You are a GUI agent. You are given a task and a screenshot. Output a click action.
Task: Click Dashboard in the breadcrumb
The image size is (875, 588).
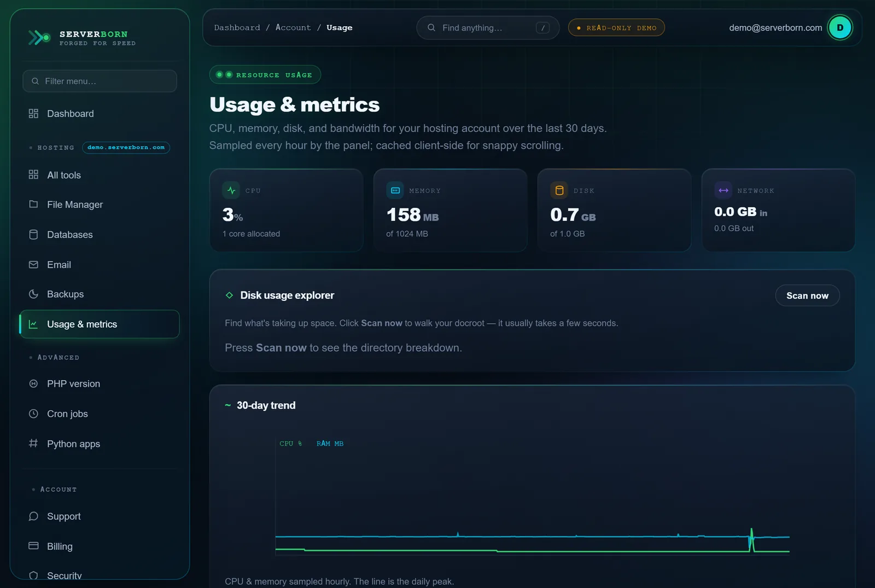[x=237, y=28]
